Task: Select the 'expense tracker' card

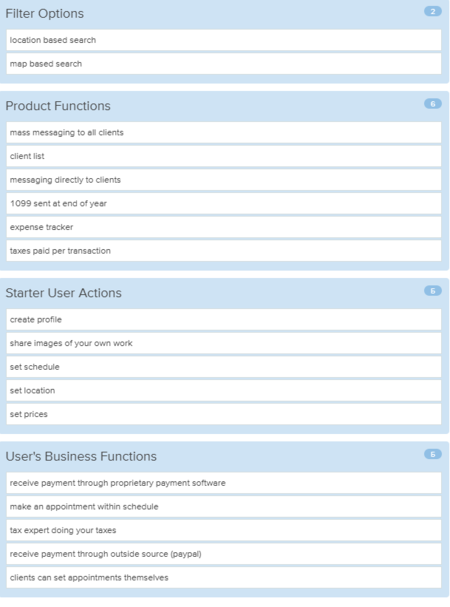Action: [x=224, y=227]
